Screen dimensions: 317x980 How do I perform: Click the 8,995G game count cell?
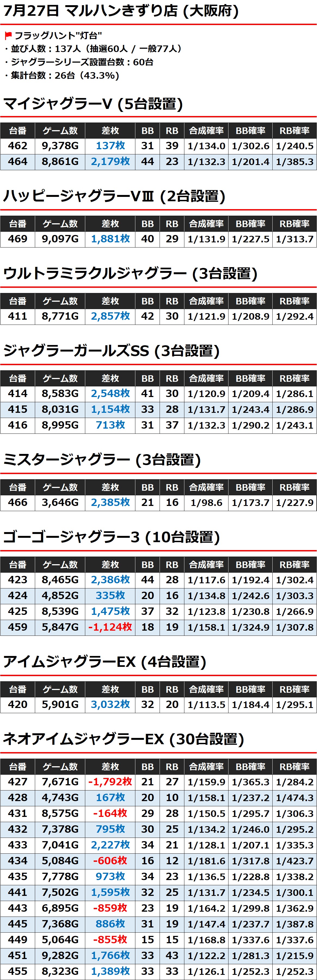click(x=60, y=425)
